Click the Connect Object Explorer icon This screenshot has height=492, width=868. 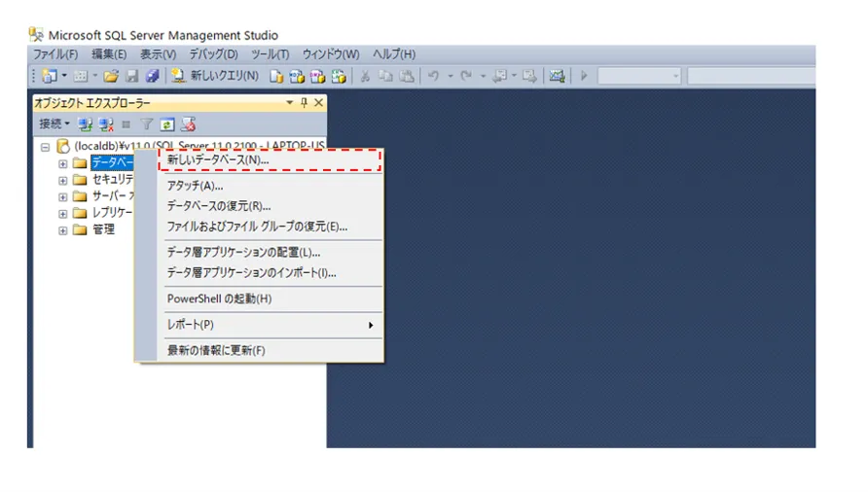tap(86, 124)
